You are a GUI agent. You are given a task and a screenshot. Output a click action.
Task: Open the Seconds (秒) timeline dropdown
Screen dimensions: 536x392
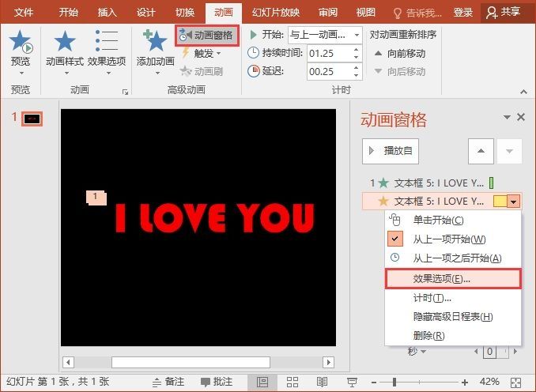tap(417, 352)
